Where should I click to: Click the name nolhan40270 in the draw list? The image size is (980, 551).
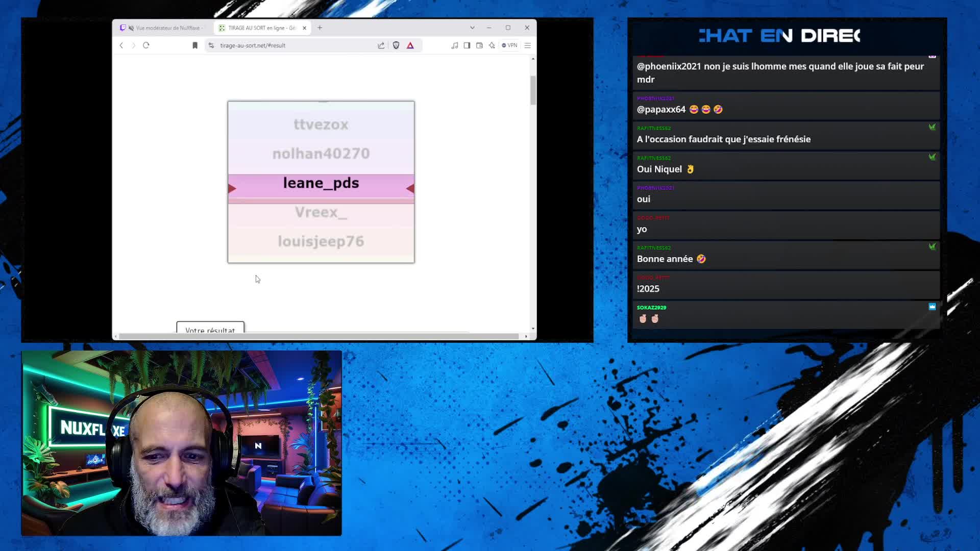click(x=321, y=154)
